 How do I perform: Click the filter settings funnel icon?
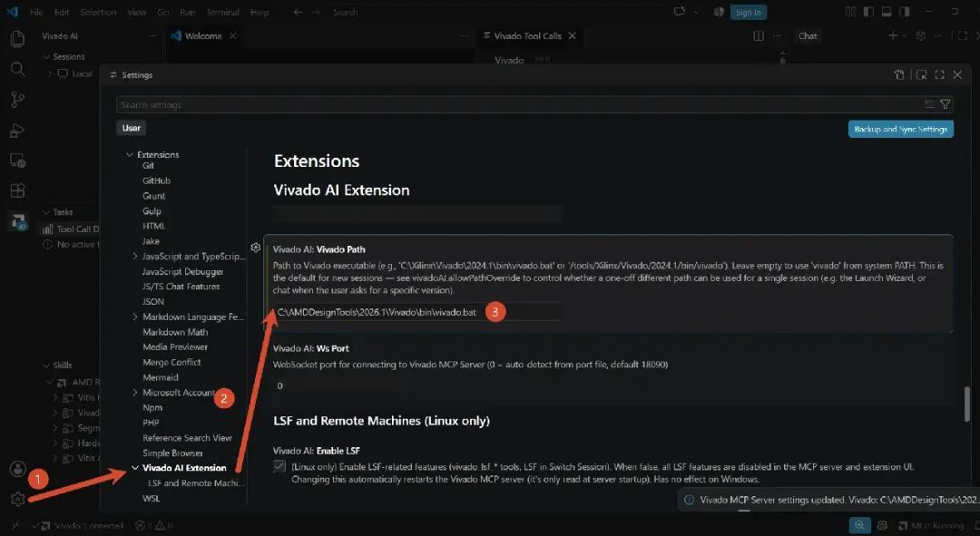click(x=945, y=104)
